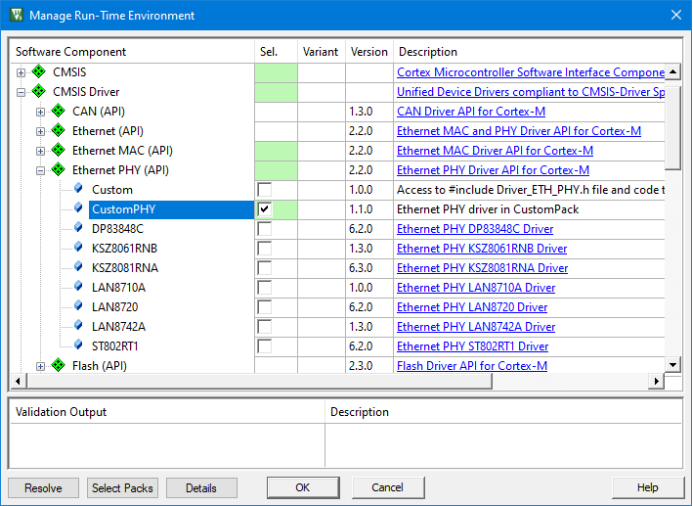
Task: Tick the LAN8742A driver checkbox
Action: click(x=264, y=327)
